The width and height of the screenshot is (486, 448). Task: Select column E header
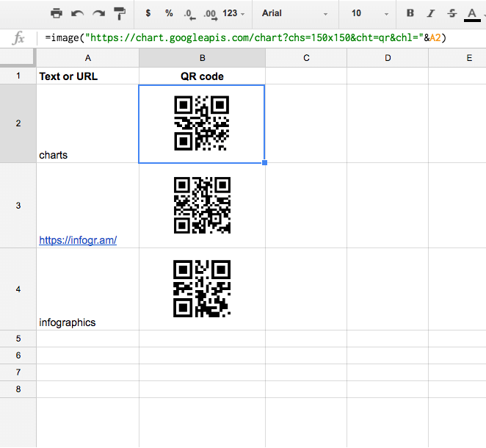coord(457,58)
